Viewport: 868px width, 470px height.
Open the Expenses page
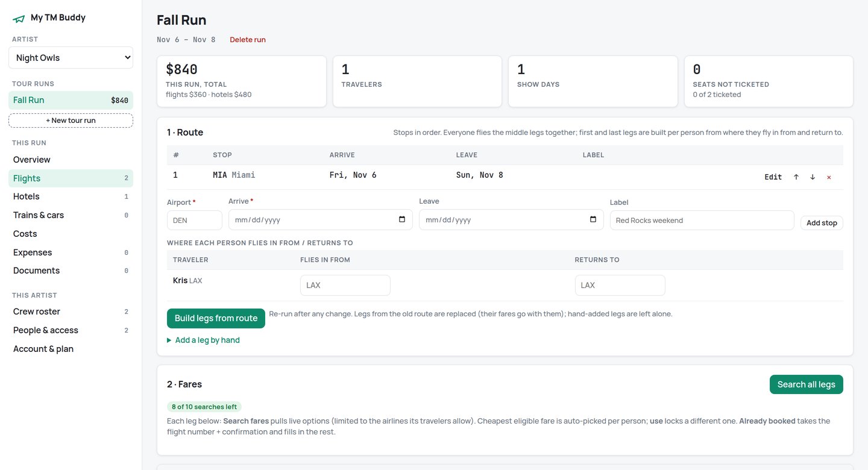(71, 252)
